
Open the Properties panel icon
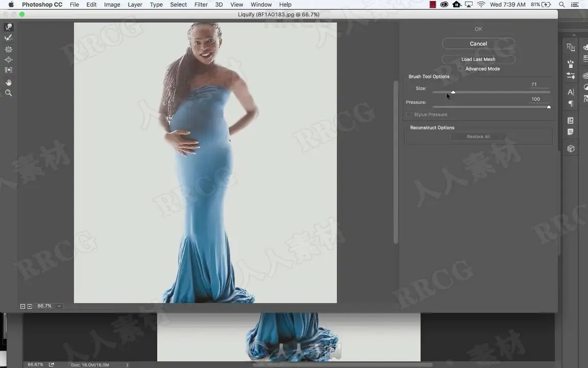[571, 121]
